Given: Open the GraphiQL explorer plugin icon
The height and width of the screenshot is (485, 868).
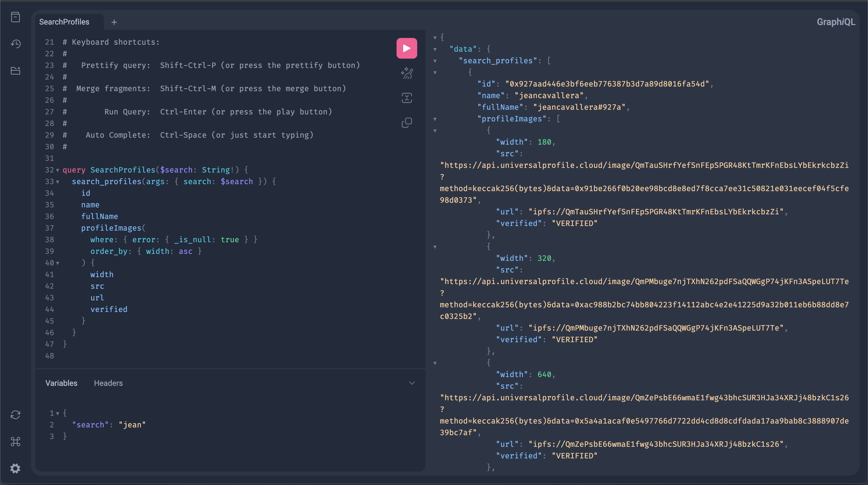Looking at the screenshot, I should [16, 71].
